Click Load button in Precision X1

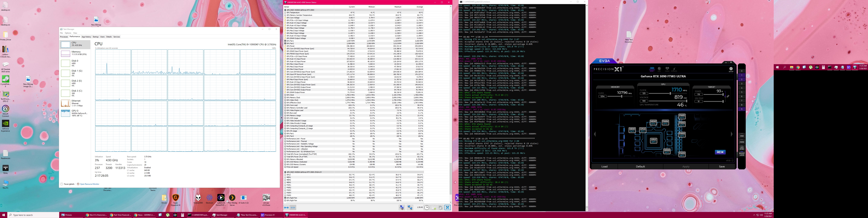pyautogui.click(x=604, y=166)
